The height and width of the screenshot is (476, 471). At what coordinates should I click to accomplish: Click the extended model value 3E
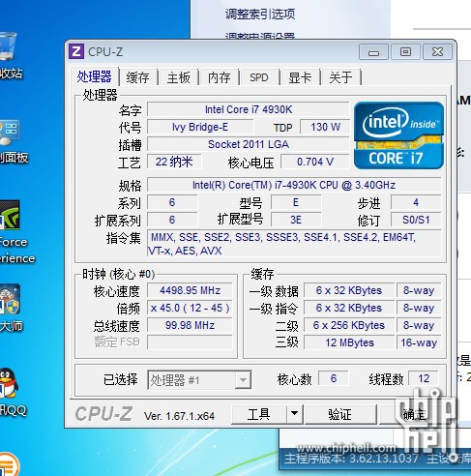[296, 220]
